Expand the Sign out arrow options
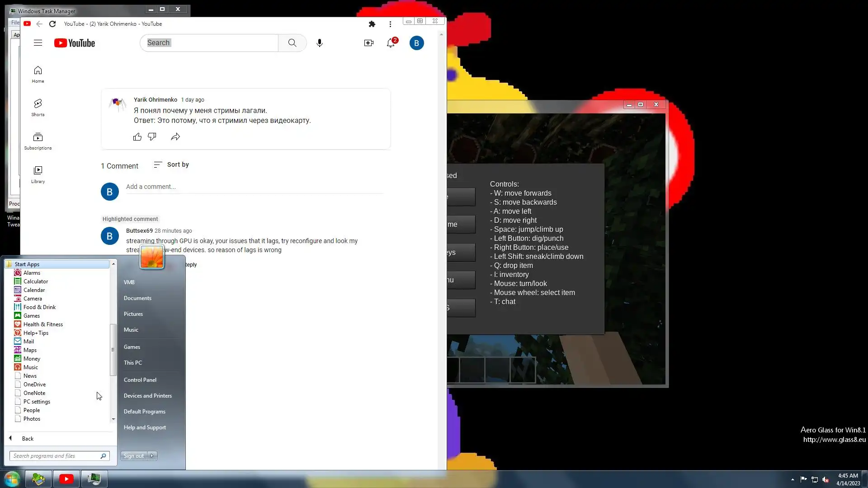 coord(152,456)
